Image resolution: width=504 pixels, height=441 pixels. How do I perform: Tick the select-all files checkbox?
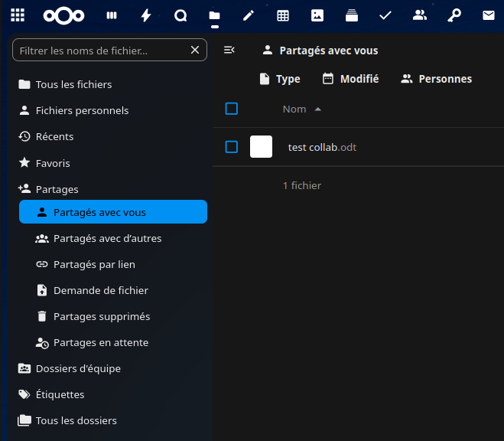click(x=232, y=109)
